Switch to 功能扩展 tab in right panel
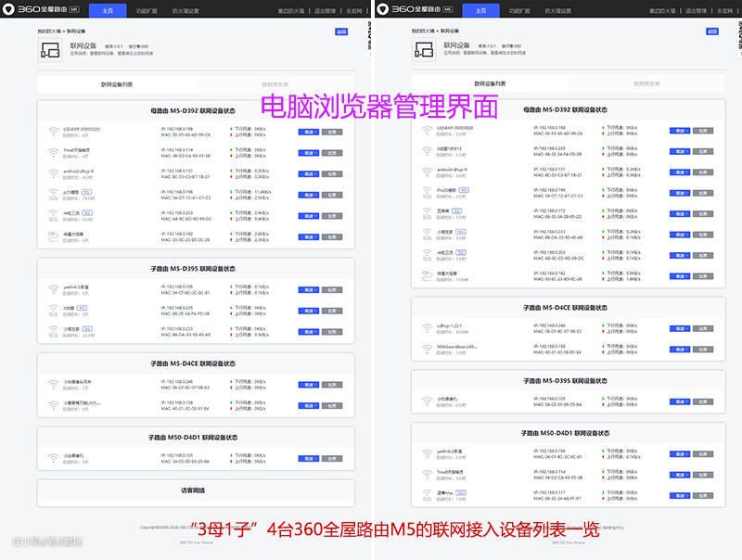The width and height of the screenshot is (742, 560). point(518,10)
